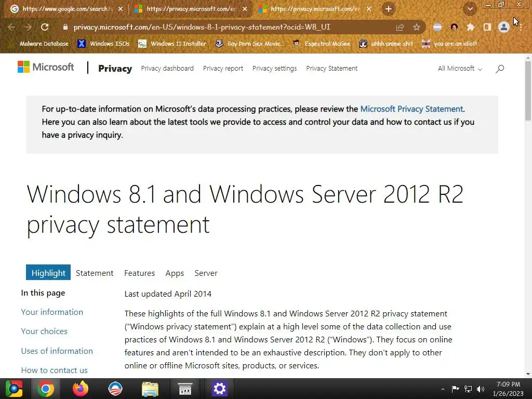Screen dimensions: 532x399
Task: Show hidden system tray icons
Action: coord(443,389)
